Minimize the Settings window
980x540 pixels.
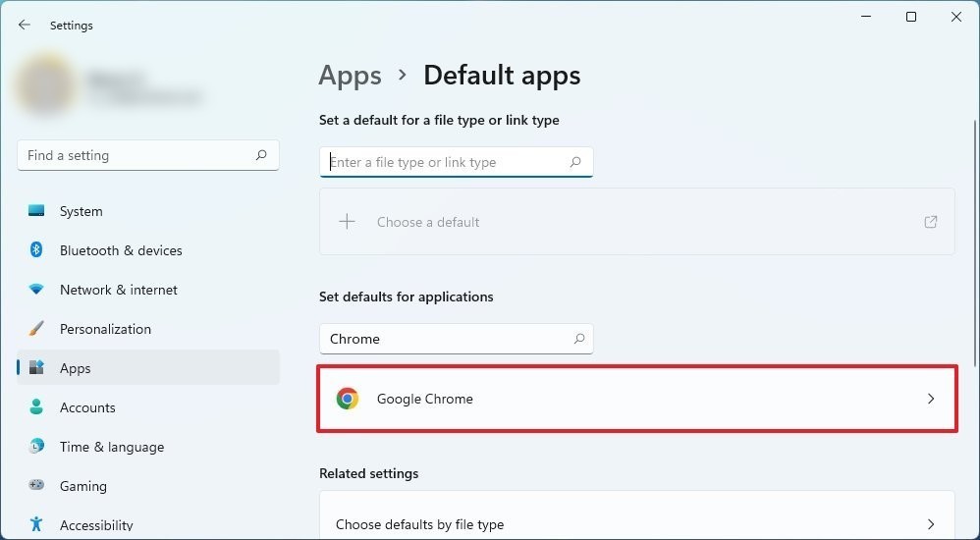tap(866, 17)
